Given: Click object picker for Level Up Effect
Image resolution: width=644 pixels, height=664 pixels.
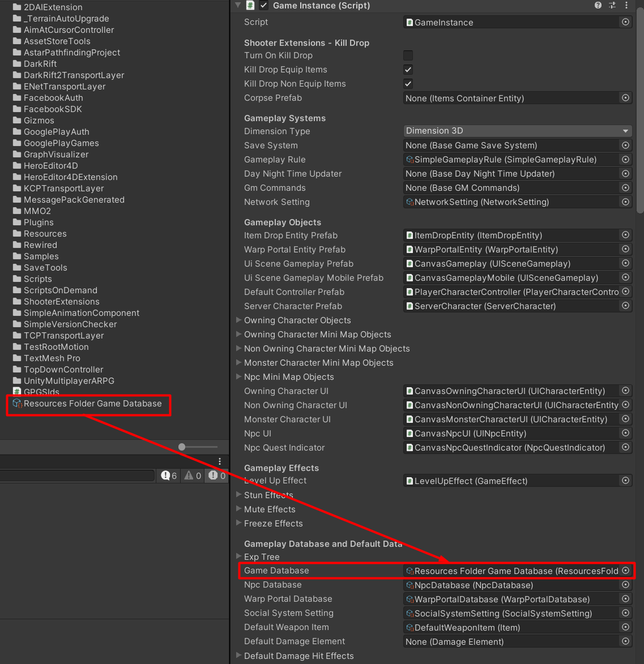Looking at the screenshot, I should pyautogui.click(x=625, y=481).
